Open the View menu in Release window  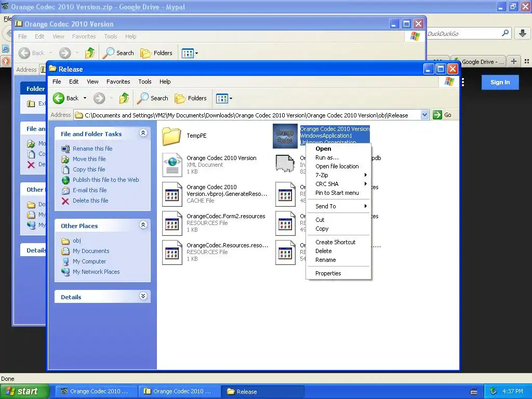(92, 82)
